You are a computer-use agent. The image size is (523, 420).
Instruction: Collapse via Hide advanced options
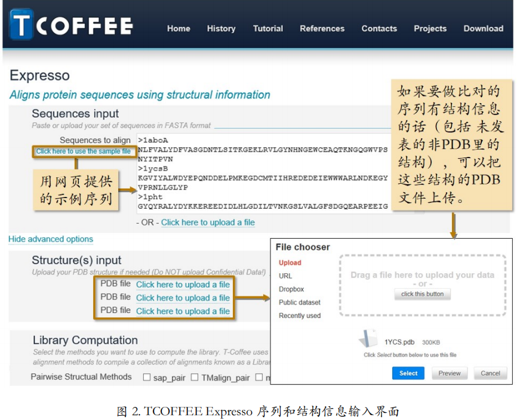point(51,239)
